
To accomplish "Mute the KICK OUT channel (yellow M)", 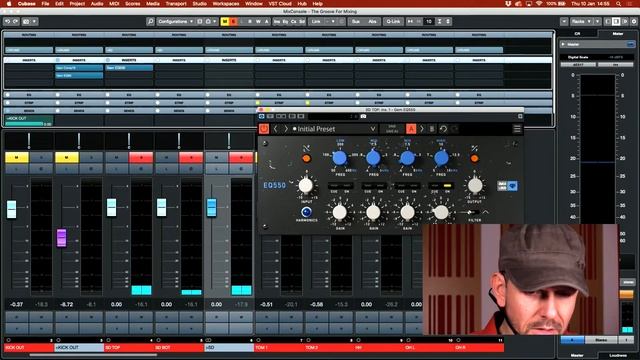I will 17,158.
